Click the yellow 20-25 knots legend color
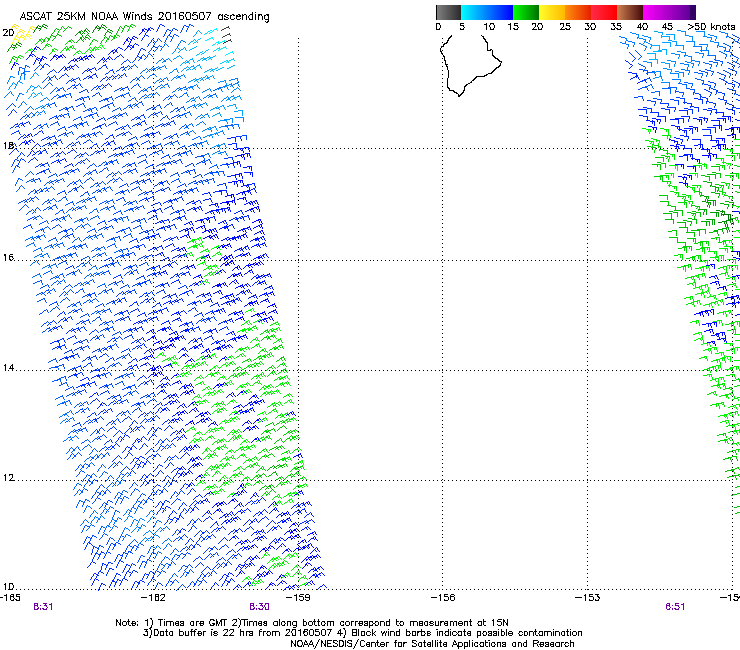740x650 pixels. click(x=552, y=12)
